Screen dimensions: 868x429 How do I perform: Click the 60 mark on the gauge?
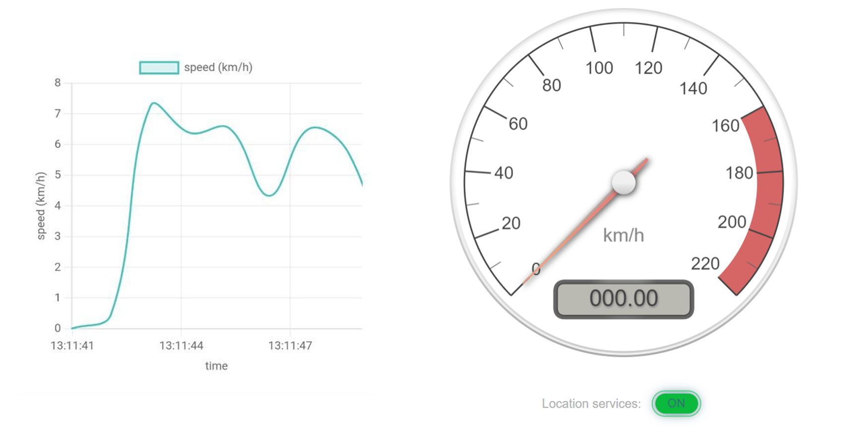click(518, 124)
